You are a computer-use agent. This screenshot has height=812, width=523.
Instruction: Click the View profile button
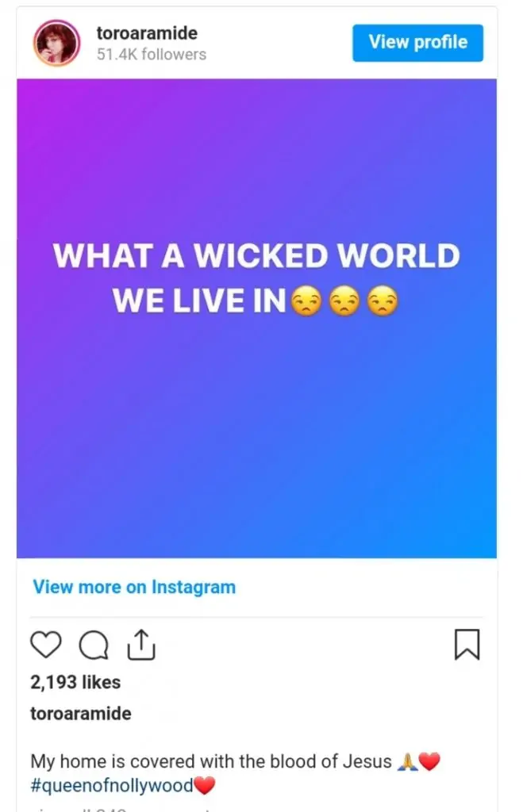coord(417,43)
